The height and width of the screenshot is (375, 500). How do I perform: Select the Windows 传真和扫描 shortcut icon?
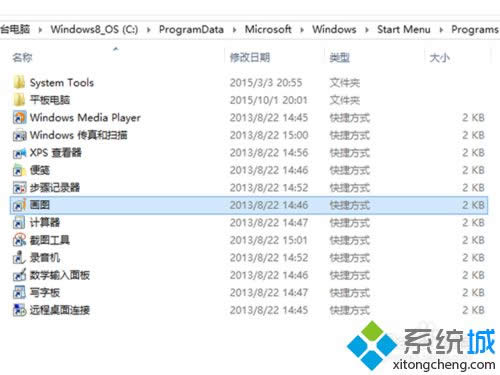pyautogui.click(x=19, y=135)
